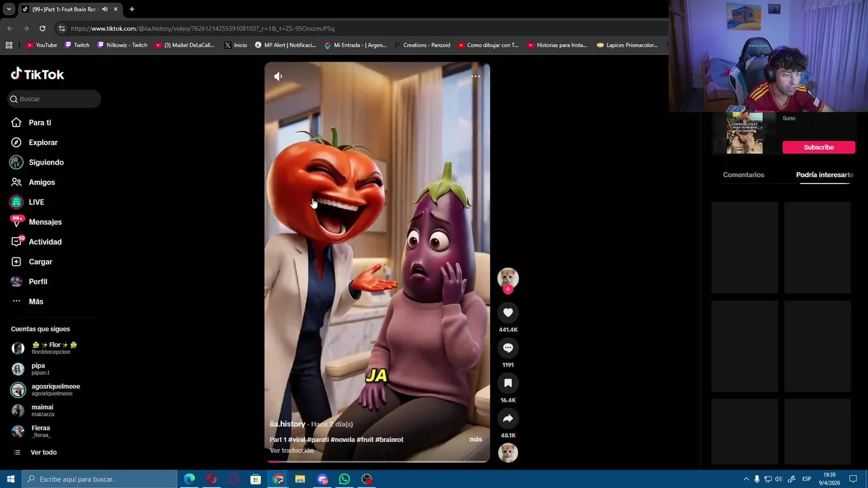Open the Twitch bookmark

[x=77, y=45]
